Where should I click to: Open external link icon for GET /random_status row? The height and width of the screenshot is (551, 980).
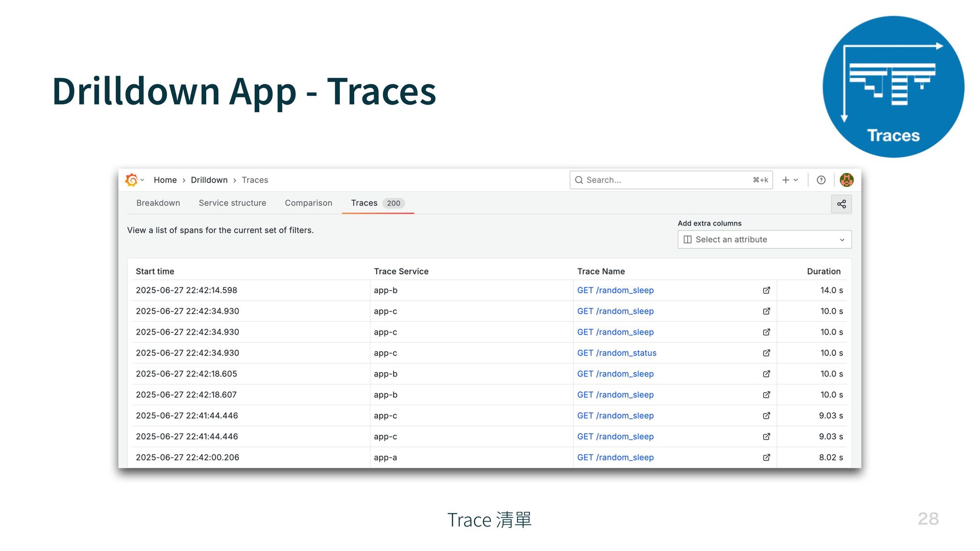[766, 353]
